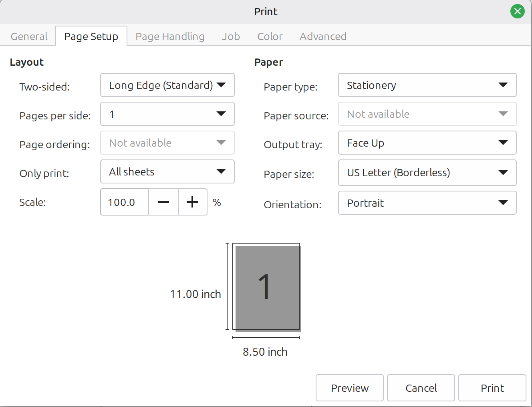This screenshot has height=407, width=532.
Task: Increase scale with the plus button
Action: 192,202
